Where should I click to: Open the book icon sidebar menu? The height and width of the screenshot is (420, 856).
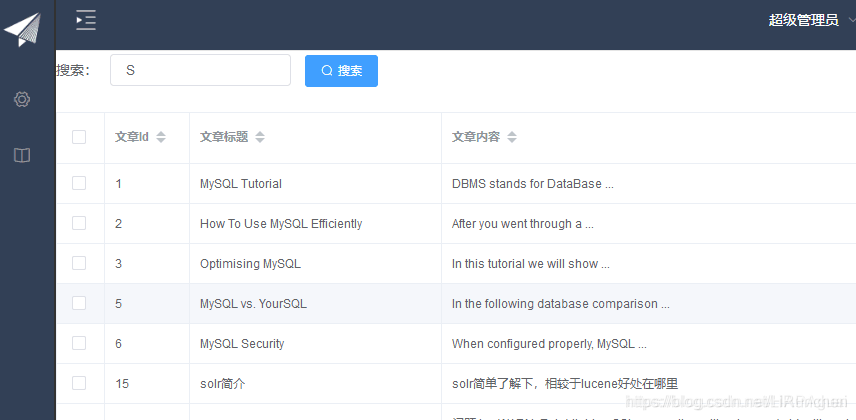click(22, 156)
